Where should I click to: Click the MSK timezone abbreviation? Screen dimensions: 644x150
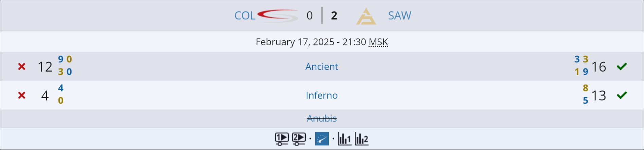(x=378, y=42)
